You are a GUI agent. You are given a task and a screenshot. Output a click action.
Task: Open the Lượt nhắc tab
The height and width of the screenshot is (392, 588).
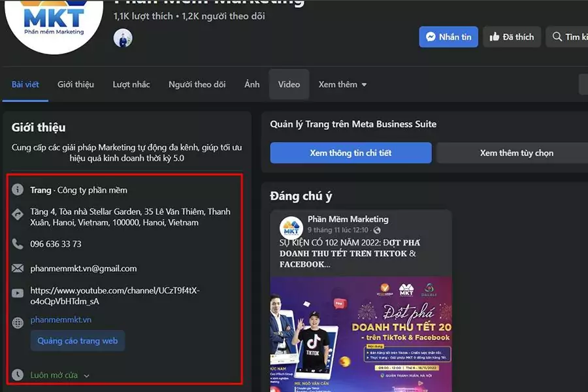pyautogui.click(x=131, y=84)
